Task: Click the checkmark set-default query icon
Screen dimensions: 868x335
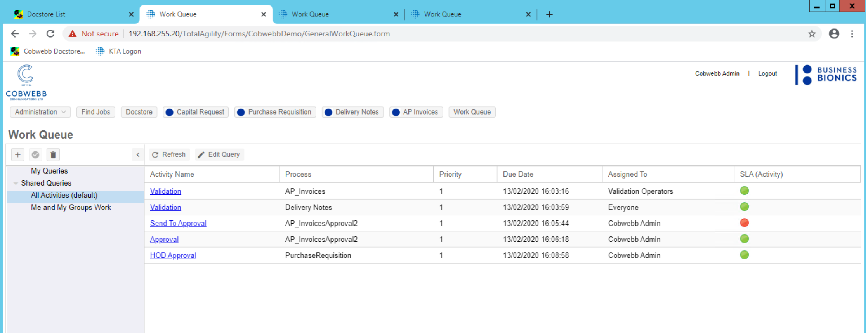Action: coord(35,155)
